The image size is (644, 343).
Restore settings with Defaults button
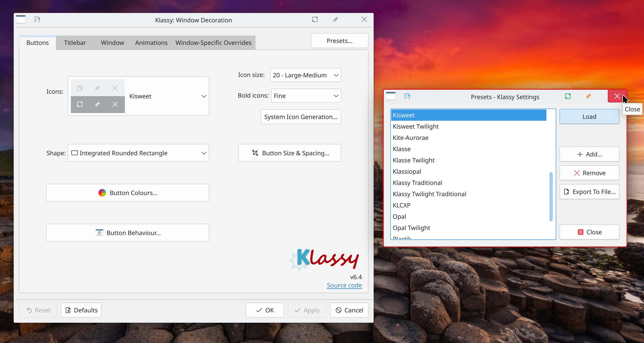pos(81,310)
